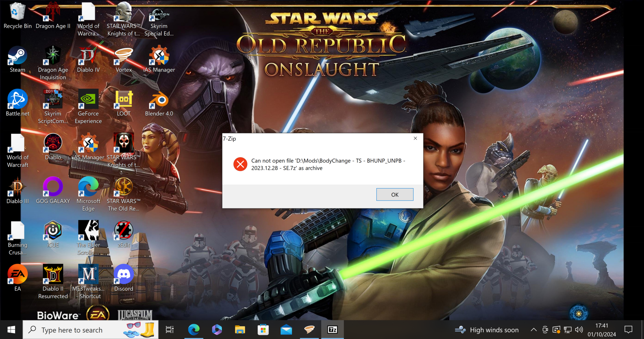
Task: Select the STAR WARS Knights icon in top row
Action: click(124, 19)
